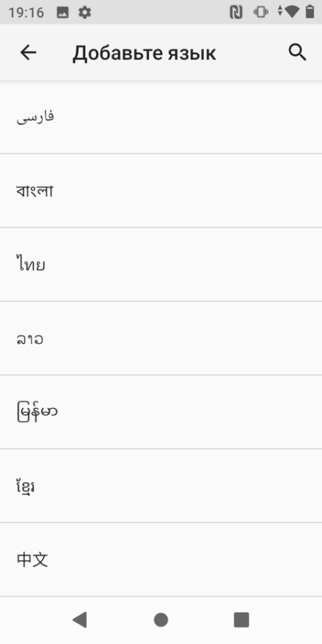Screen dimensions: 322x644
Task: Select the Chinese language 中文
Action: pos(161,560)
